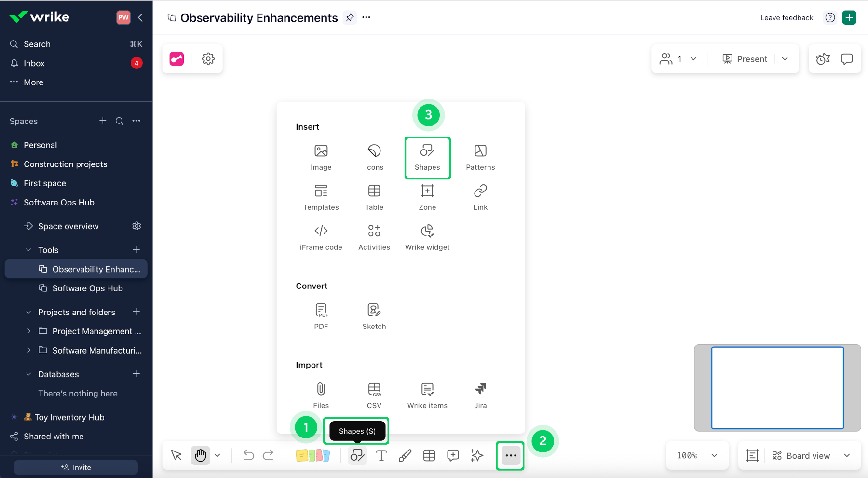
Task: Pin the Observability Enhancements board
Action: 350,18
